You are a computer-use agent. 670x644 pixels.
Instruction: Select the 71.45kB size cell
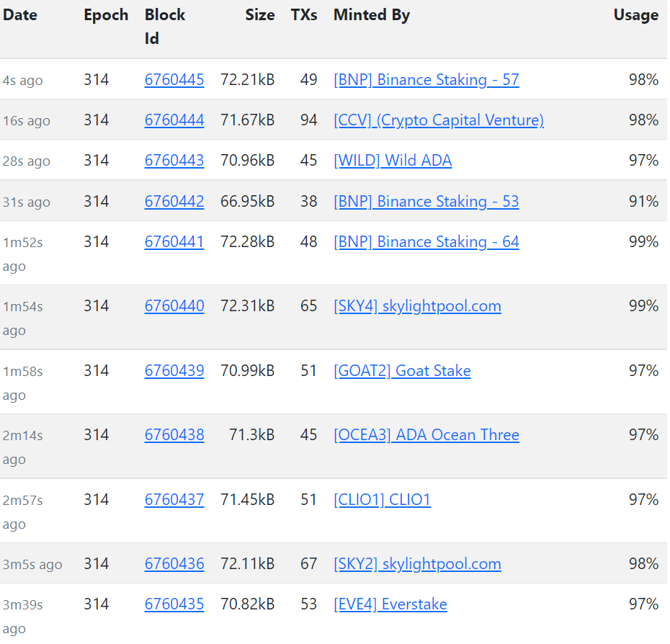tap(247, 499)
